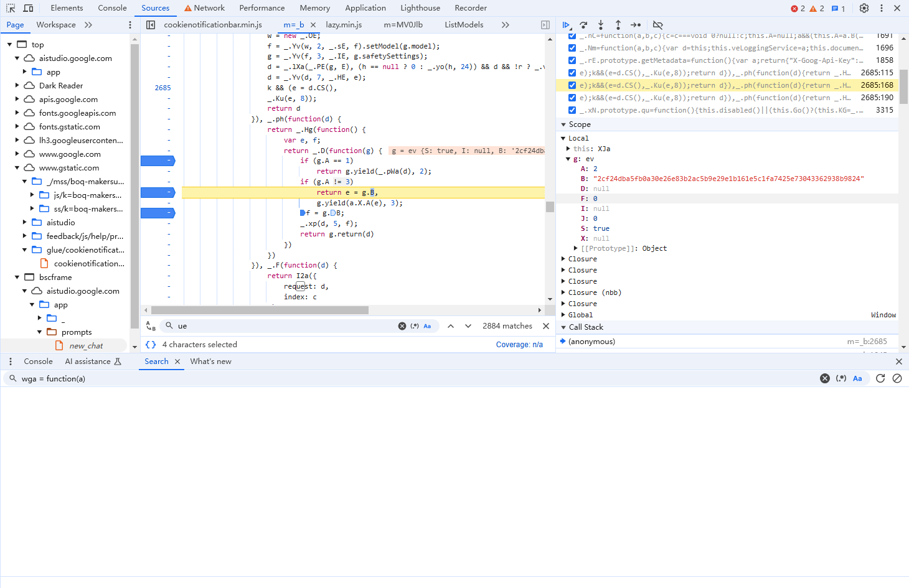Select the prompts folder in tree
Viewport: 909px width, 588px height.
tap(77, 332)
